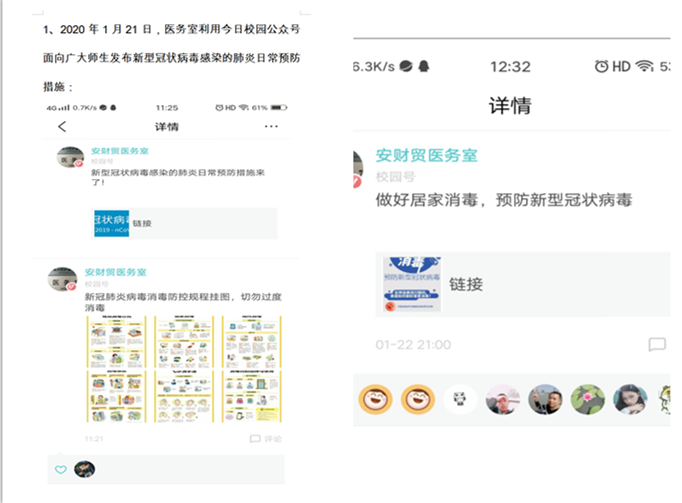Open the 链接 link card in the left post
Viewport: 682px width, 503px height.
184,223
